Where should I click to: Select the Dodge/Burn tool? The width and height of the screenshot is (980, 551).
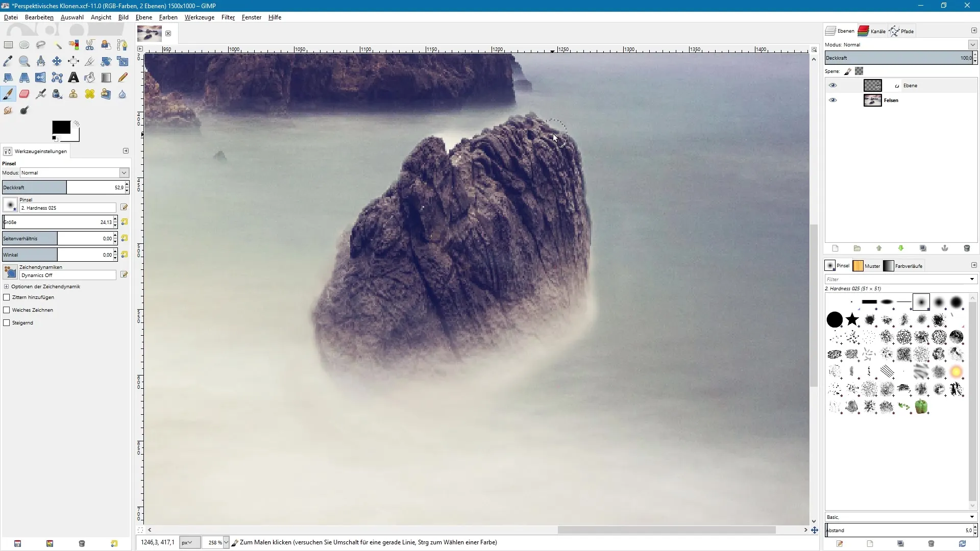[x=24, y=110]
